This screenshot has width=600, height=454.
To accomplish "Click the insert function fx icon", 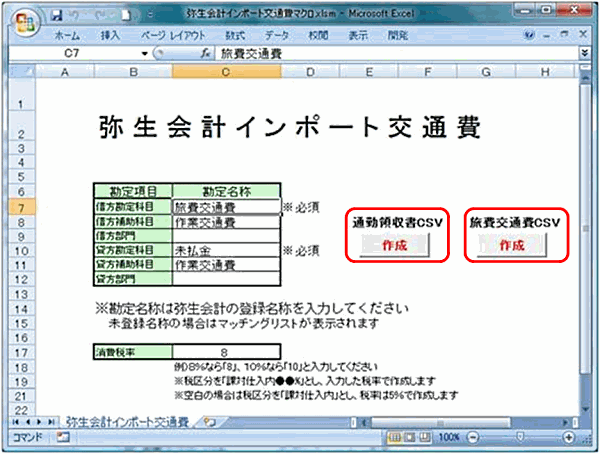I will click(x=205, y=53).
